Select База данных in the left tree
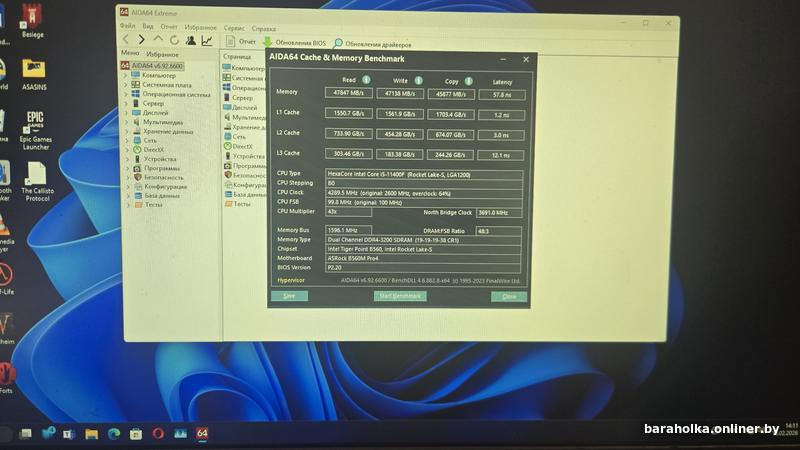800x450 pixels. (162, 195)
